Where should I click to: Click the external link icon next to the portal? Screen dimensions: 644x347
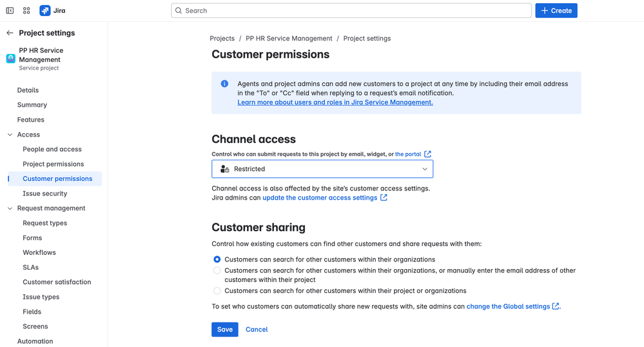pyautogui.click(x=427, y=154)
